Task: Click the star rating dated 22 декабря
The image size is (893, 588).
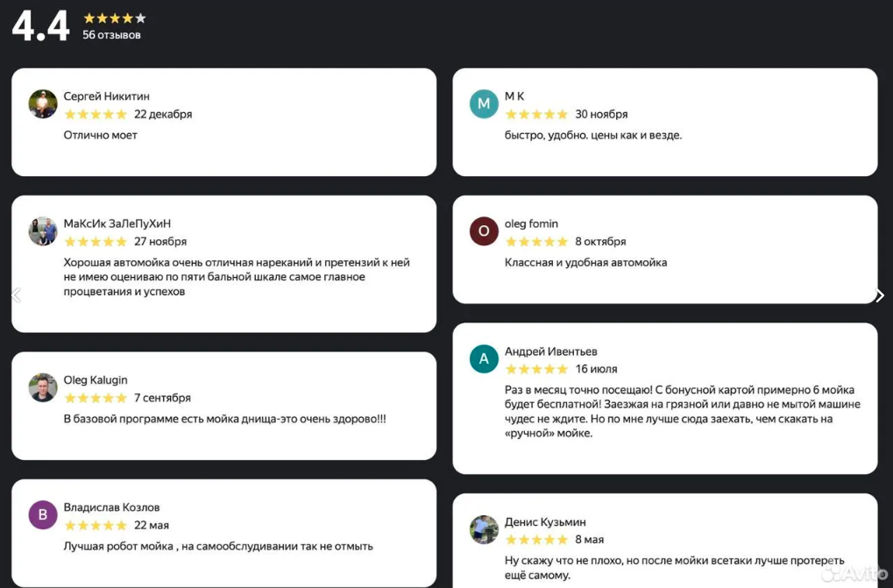Action: (96, 115)
